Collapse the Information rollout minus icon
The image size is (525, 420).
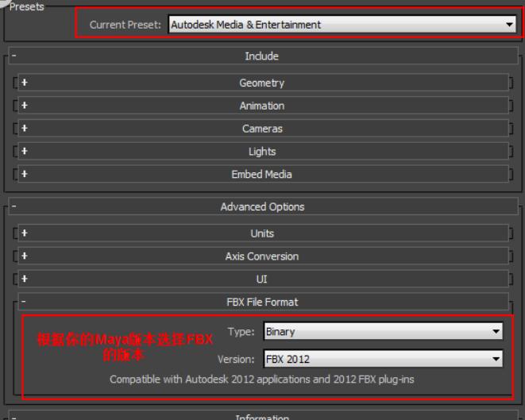pos(14,417)
